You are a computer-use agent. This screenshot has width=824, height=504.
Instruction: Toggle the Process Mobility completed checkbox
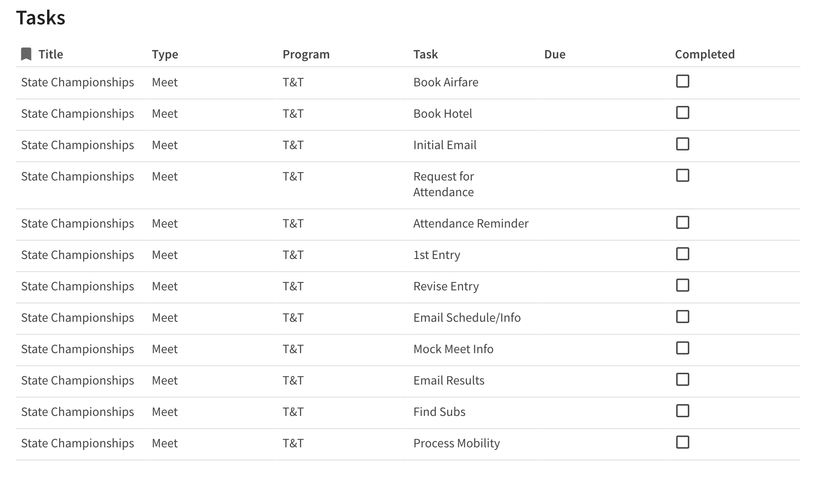682,443
